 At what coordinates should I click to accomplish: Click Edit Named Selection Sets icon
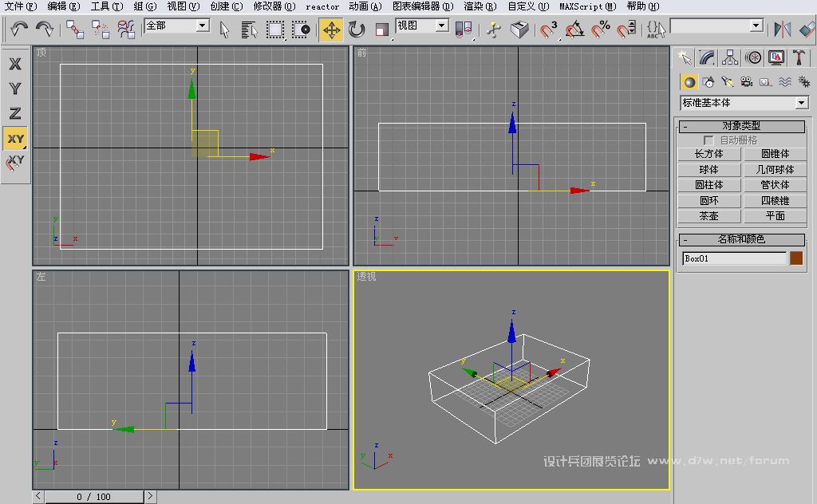tap(656, 30)
